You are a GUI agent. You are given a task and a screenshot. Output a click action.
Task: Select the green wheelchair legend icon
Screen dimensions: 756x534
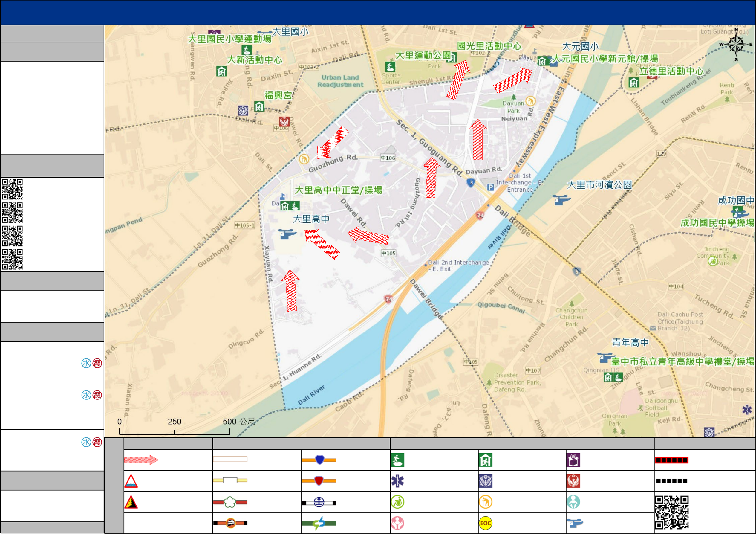397,502
